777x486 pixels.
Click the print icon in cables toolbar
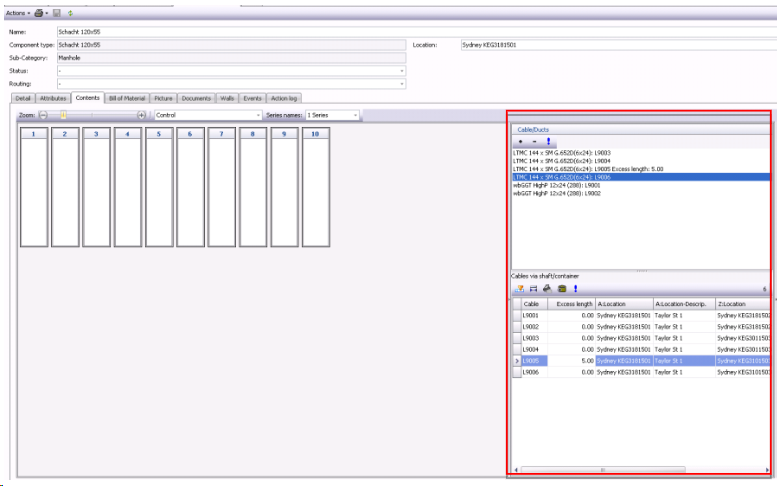pos(548,288)
